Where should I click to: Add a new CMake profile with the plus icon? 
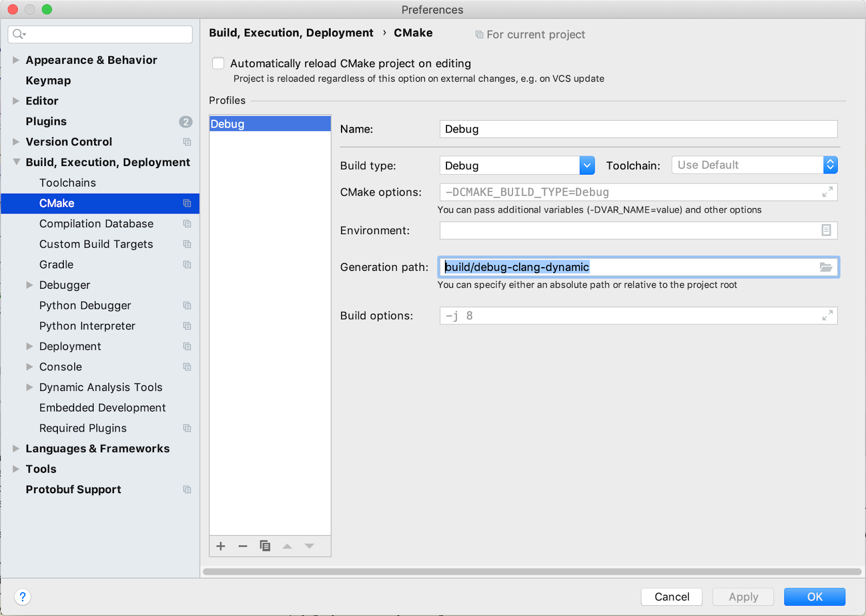pos(220,546)
